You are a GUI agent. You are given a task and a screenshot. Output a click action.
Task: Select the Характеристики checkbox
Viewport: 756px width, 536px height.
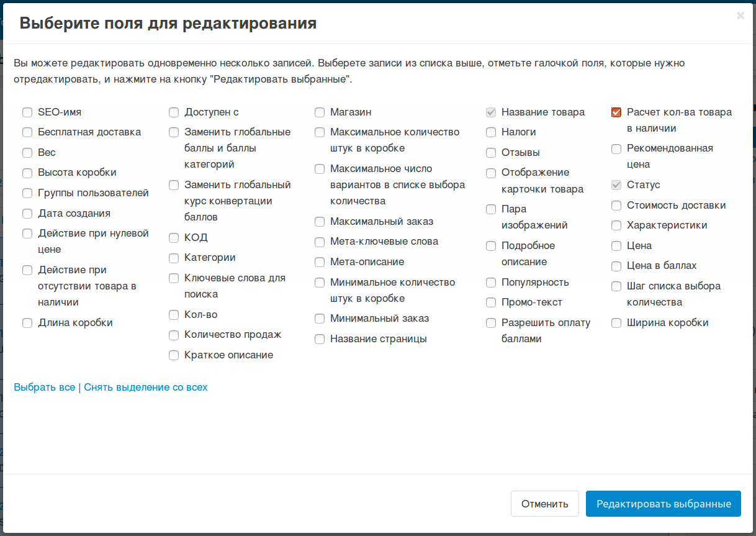pyautogui.click(x=616, y=225)
